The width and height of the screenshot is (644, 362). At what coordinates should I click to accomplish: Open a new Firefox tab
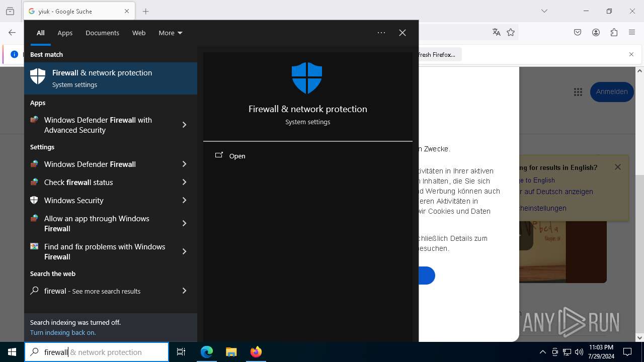pos(146,11)
